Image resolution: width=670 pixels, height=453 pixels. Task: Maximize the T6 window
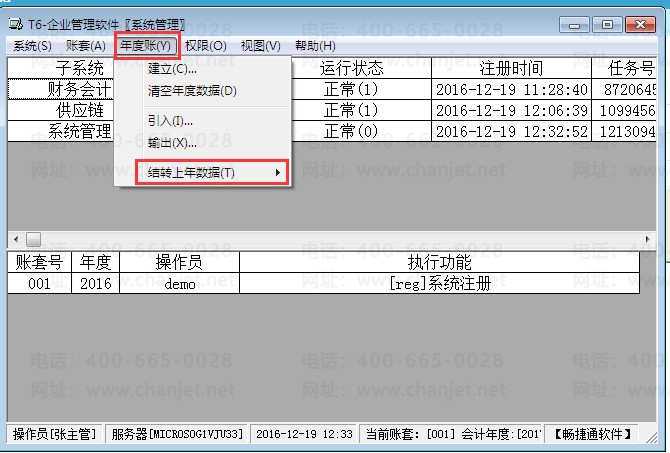(x=605, y=22)
